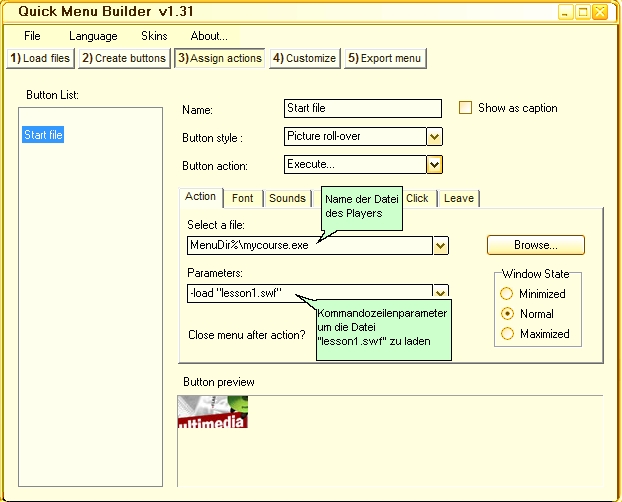The height and width of the screenshot is (502, 622).
Task: Switch to the Font tab
Action: coord(242,198)
